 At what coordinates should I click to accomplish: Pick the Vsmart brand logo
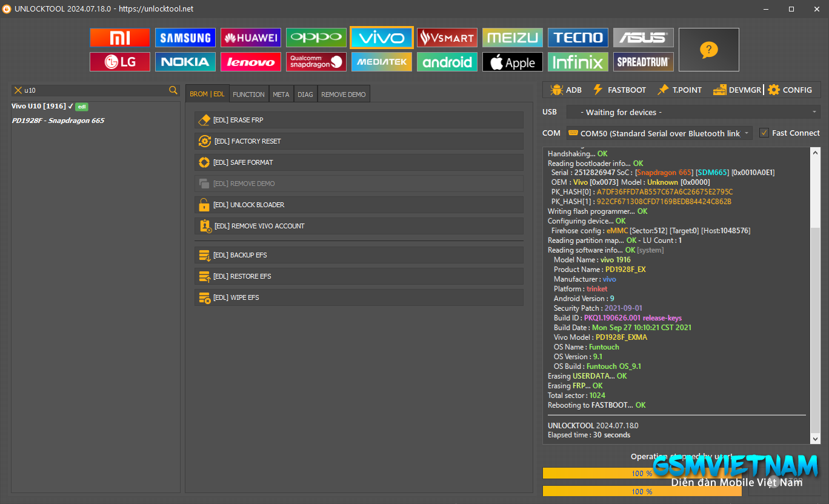point(447,38)
